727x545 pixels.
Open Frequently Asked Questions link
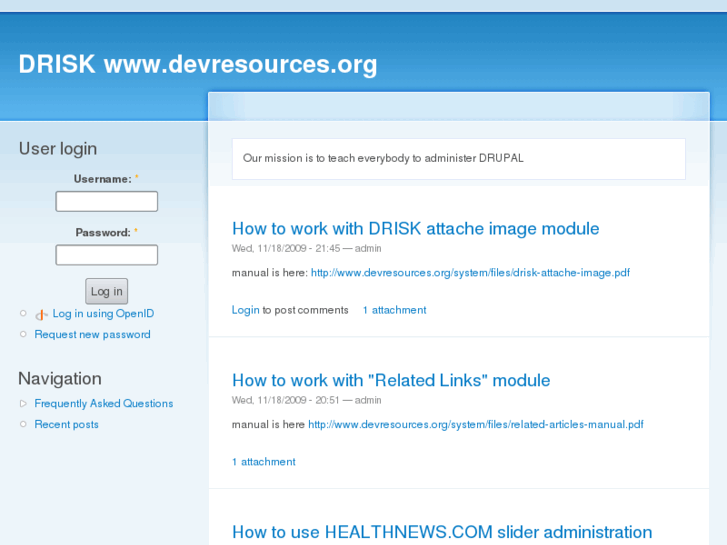(104, 404)
